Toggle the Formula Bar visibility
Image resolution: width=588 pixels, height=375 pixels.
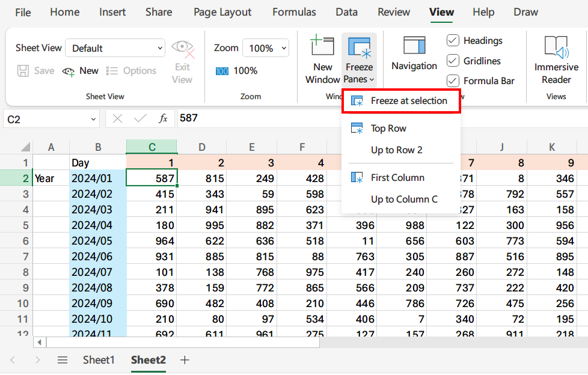point(452,81)
